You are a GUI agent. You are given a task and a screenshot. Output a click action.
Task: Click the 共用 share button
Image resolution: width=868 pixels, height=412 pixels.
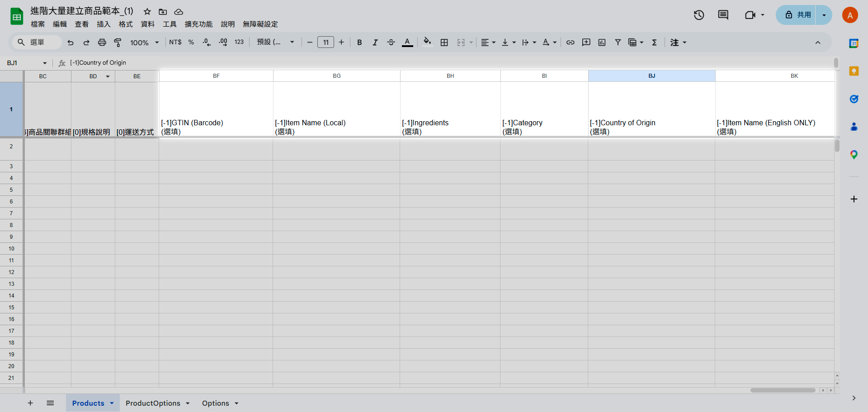(x=797, y=15)
